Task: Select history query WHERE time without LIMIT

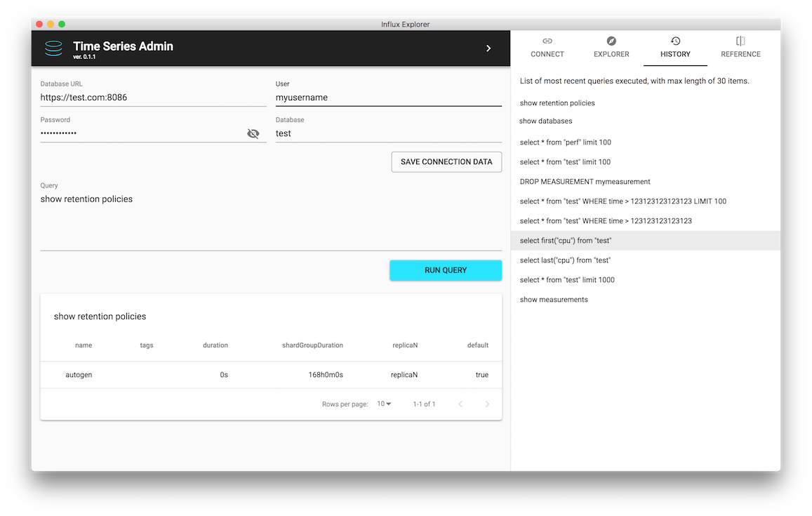Action: click(645, 220)
